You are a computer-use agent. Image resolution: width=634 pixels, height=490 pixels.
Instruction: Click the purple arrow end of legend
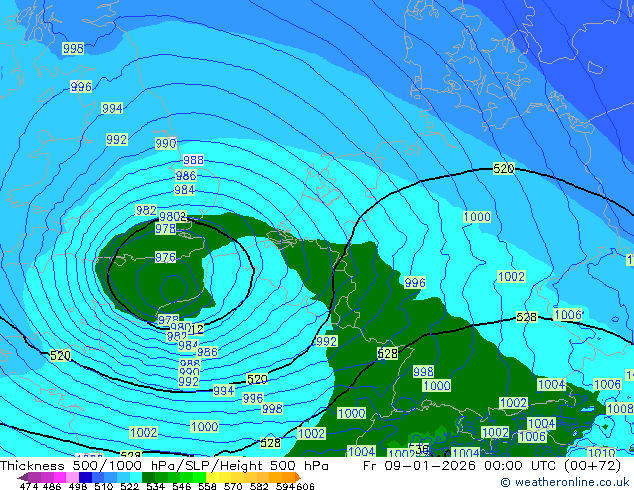click(23, 477)
